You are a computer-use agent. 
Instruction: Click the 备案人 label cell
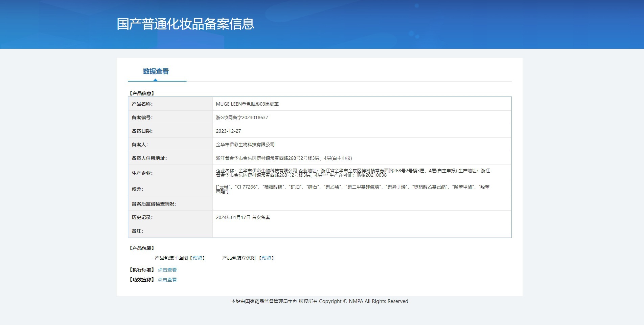click(x=170, y=145)
